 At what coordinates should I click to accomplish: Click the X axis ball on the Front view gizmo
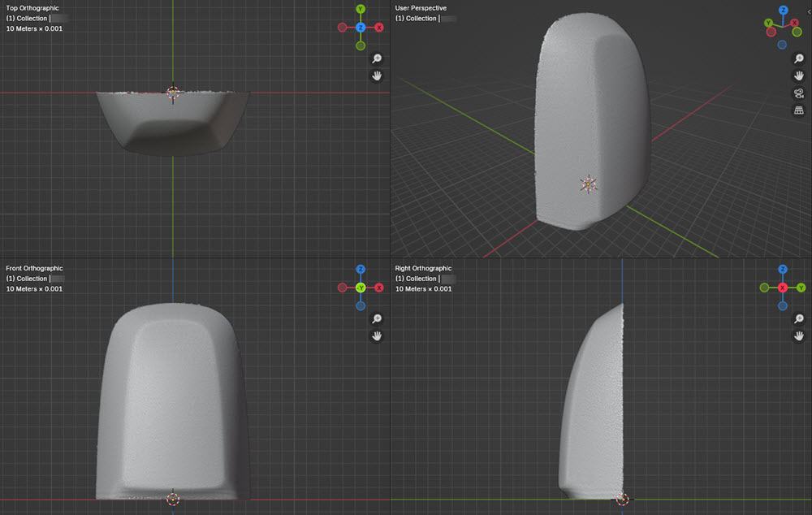point(378,287)
